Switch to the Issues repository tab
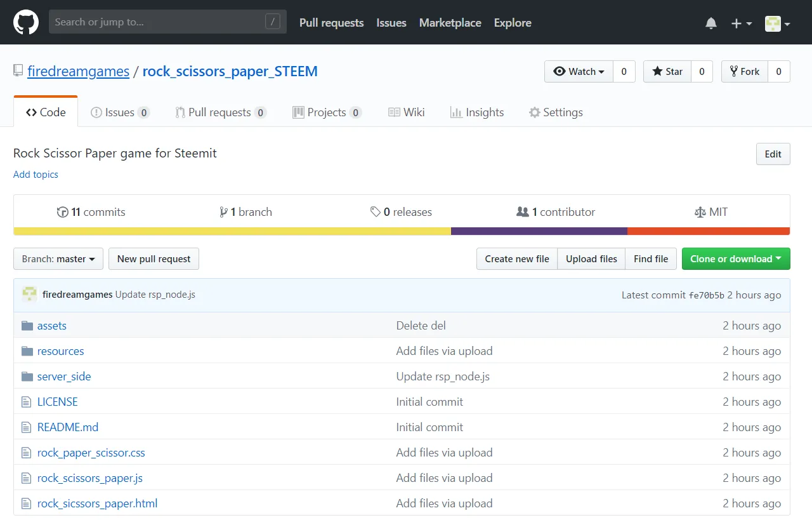The image size is (812, 520). pos(120,112)
